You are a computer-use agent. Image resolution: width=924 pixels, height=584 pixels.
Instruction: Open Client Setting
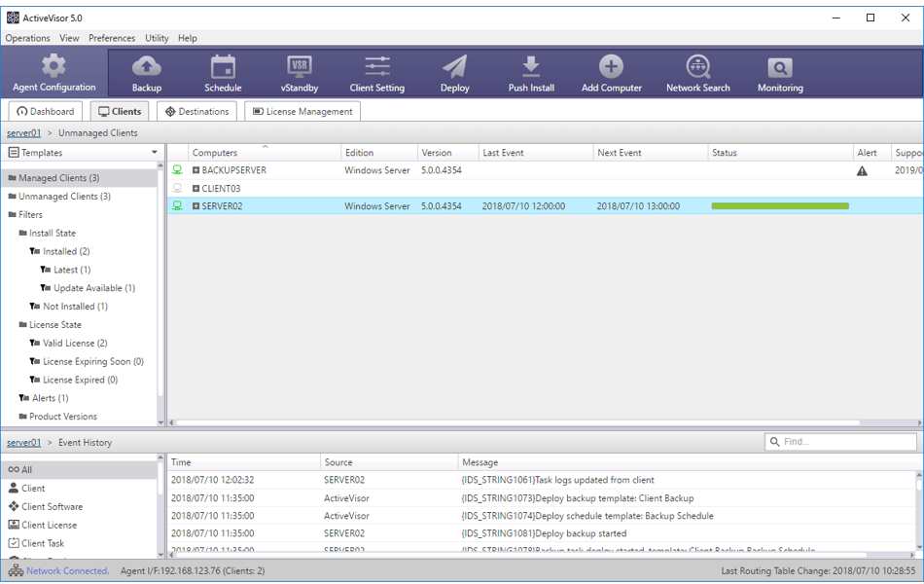pos(376,70)
